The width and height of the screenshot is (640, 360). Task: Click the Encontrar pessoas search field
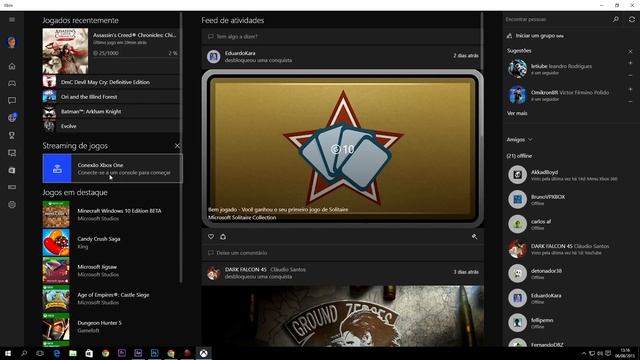coord(557,19)
